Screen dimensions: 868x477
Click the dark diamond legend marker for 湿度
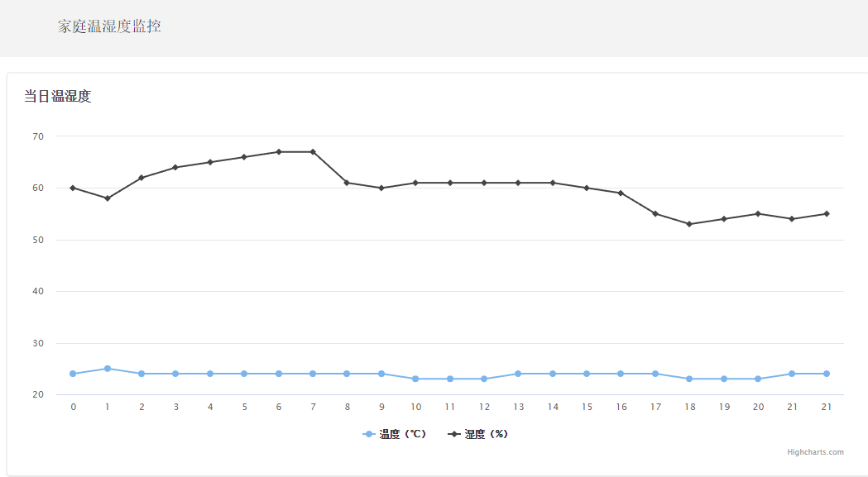(x=454, y=434)
